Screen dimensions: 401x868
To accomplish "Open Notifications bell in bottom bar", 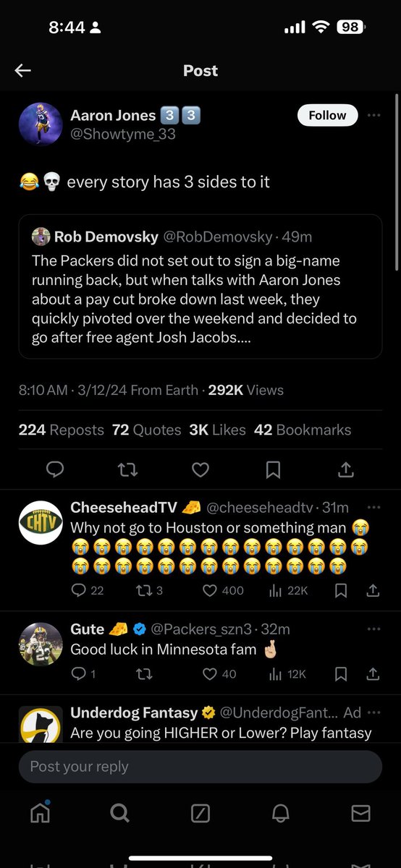I will (281, 813).
